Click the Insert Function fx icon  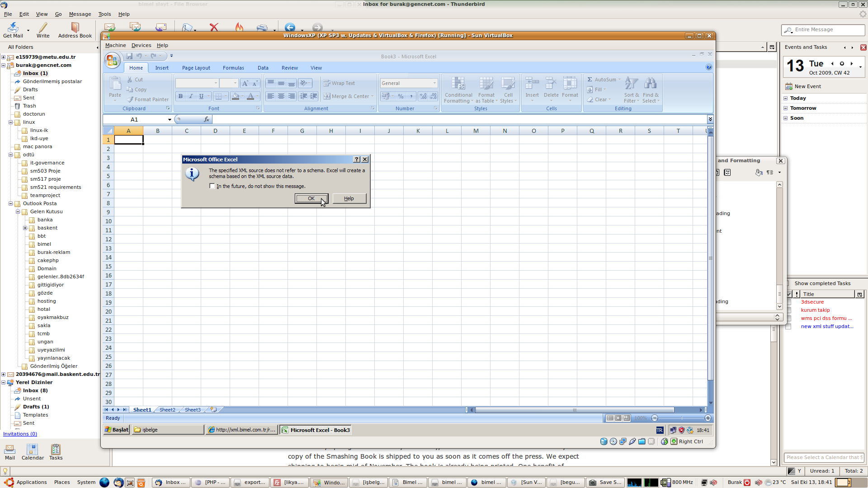[207, 119]
